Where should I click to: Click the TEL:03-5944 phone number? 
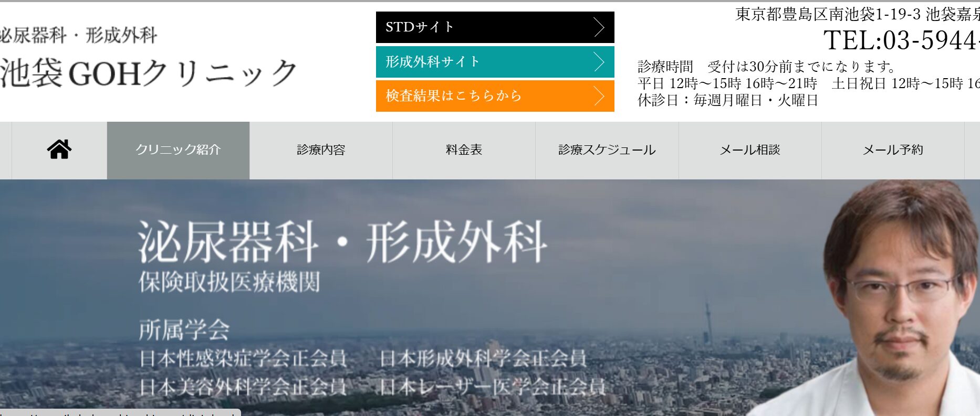coord(901,40)
